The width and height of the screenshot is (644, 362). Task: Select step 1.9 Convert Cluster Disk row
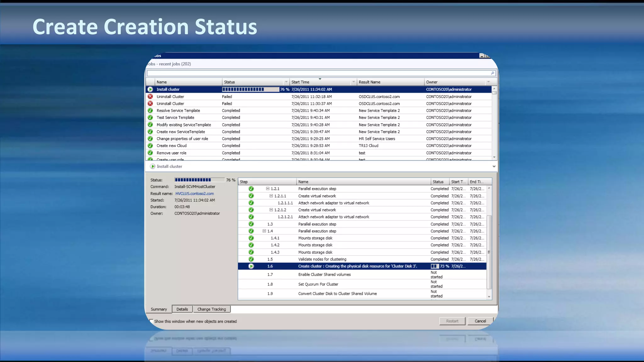pos(362,293)
